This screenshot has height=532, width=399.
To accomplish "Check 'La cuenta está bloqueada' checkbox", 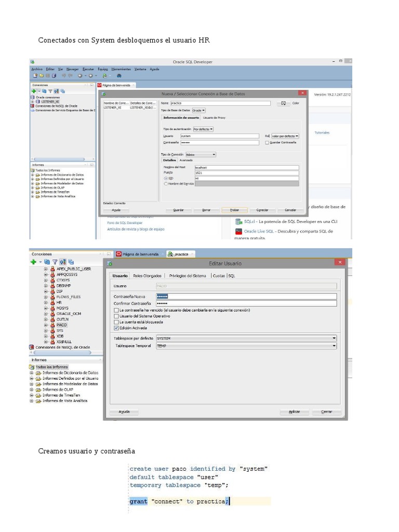I will 116,322.
